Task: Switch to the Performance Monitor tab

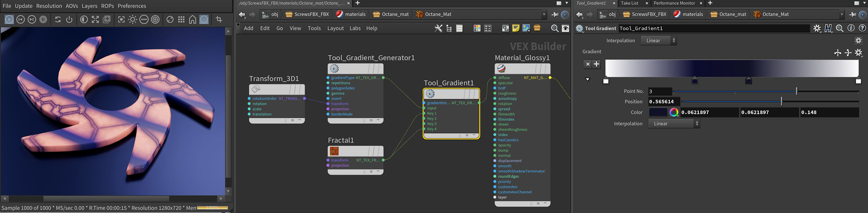Action: point(674,3)
